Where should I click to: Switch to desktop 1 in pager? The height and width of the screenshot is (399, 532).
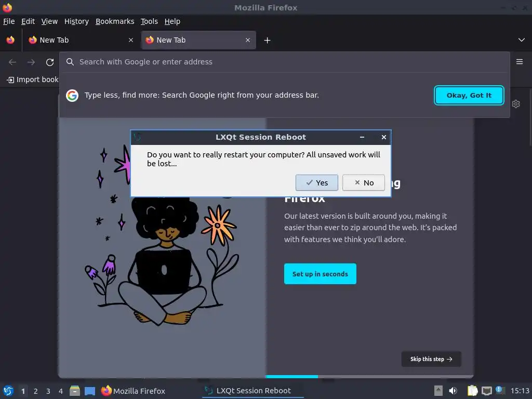point(23,391)
